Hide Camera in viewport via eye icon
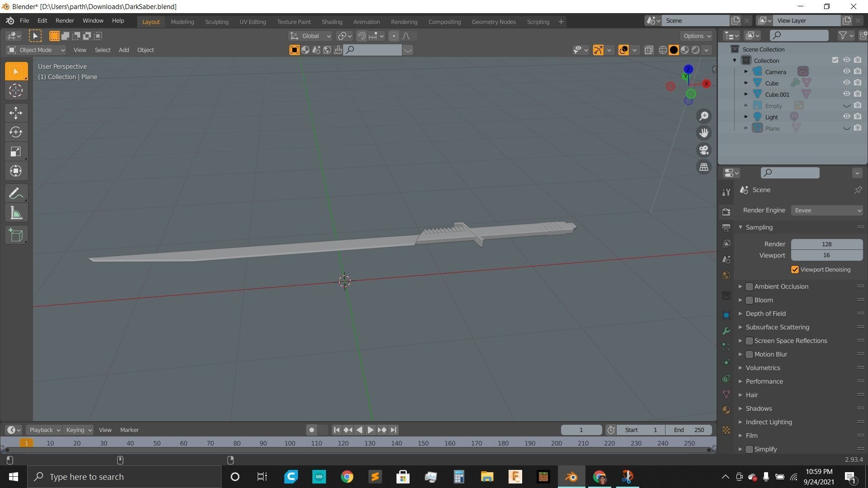Viewport: 868px width, 488px height. (x=846, y=71)
